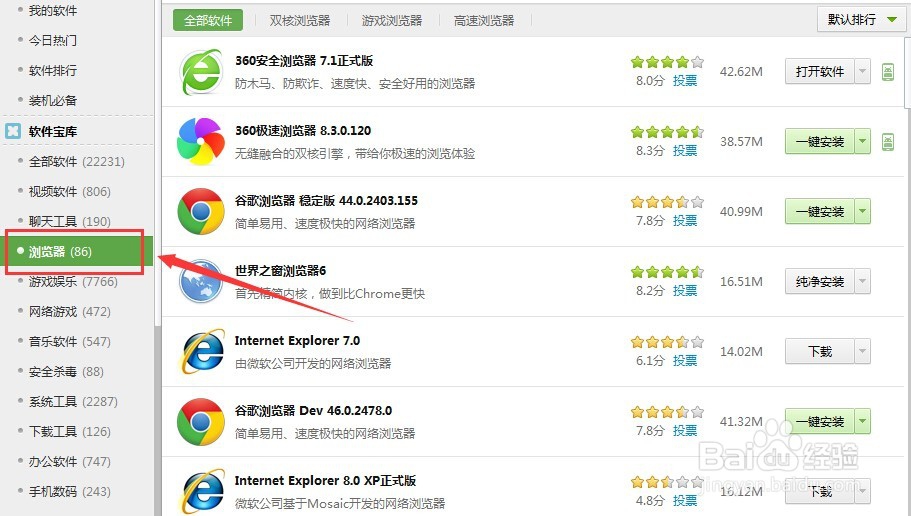
Task: Select 办公软件 (747) category
Action: click(x=70, y=462)
